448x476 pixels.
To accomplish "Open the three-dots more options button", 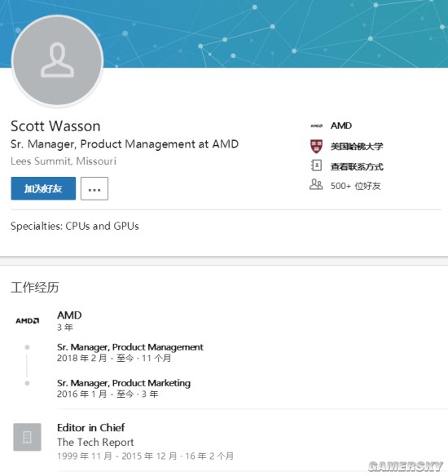I will (x=94, y=188).
